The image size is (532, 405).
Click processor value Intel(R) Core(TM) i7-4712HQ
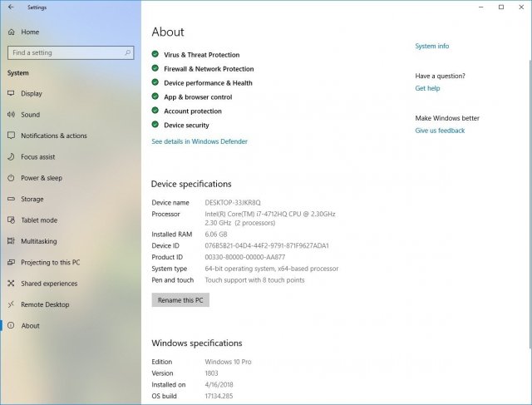270,215
